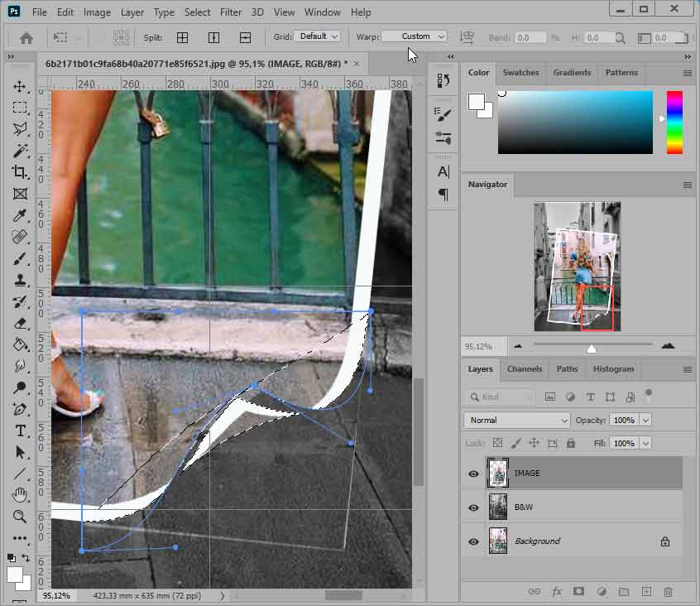Open the Brush Settings panel icon
This screenshot has height=606, width=700.
pyautogui.click(x=443, y=114)
